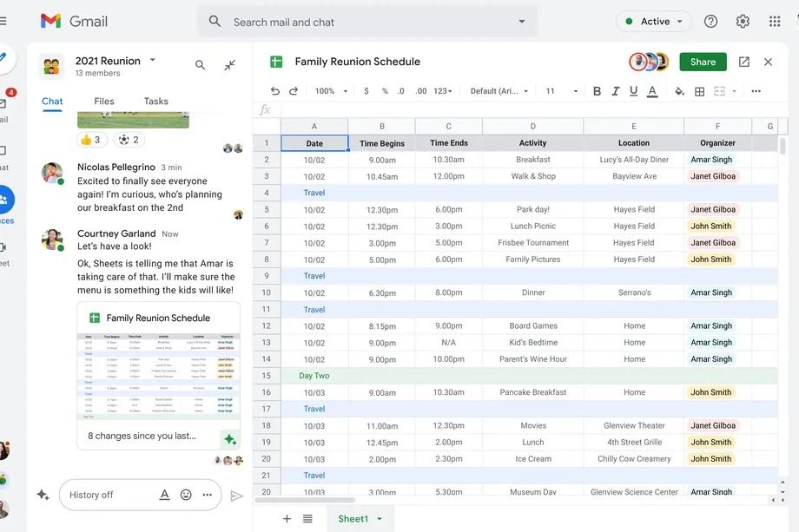Click the search icon in the chat header
This screenshot has width=799, height=532.
199,64
